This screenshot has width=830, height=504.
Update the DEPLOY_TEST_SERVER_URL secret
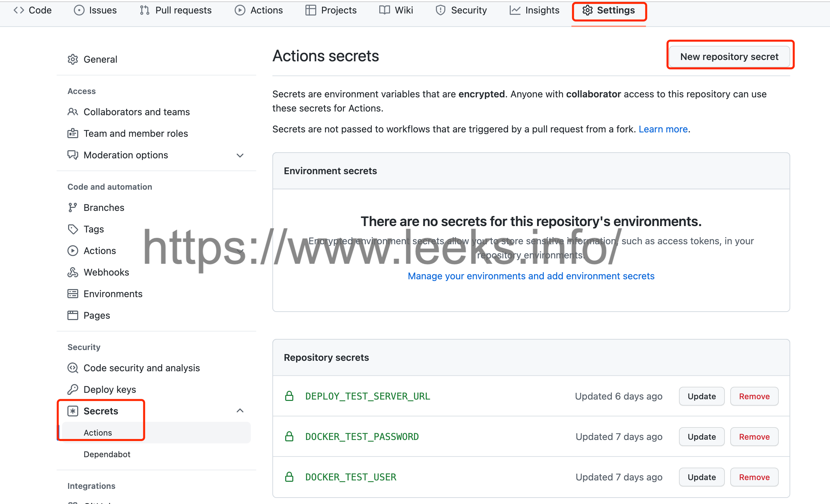pyautogui.click(x=702, y=396)
